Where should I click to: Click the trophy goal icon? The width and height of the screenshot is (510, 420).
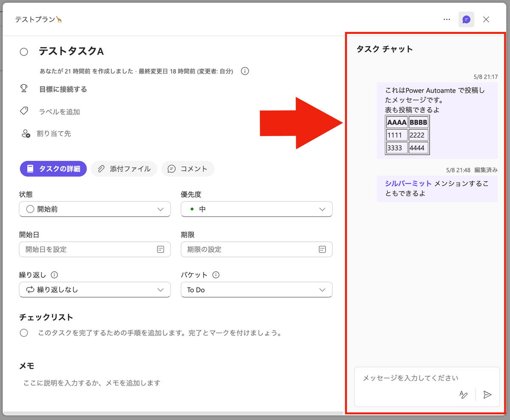[24, 89]
